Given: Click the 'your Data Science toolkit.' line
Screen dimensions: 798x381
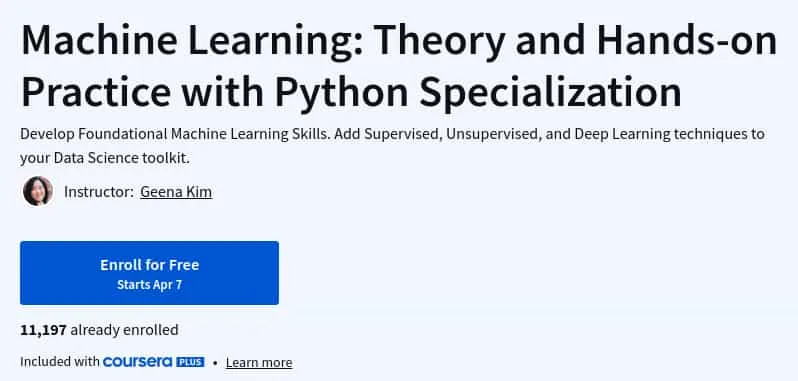Looking at the screenshot, I should point(105,158).
